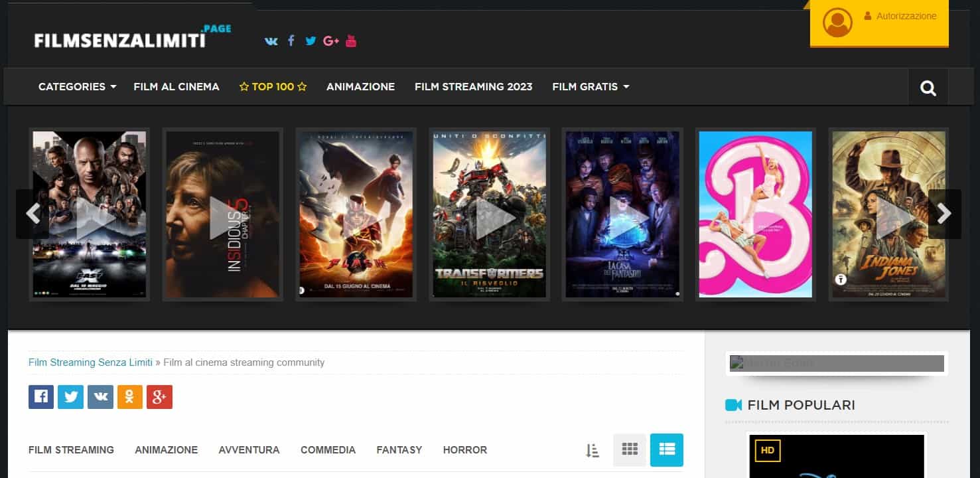This screenshot has height=478, width=980.
Task: Click the Filmsenzalimiti site logo
Action: pos(133,38)
